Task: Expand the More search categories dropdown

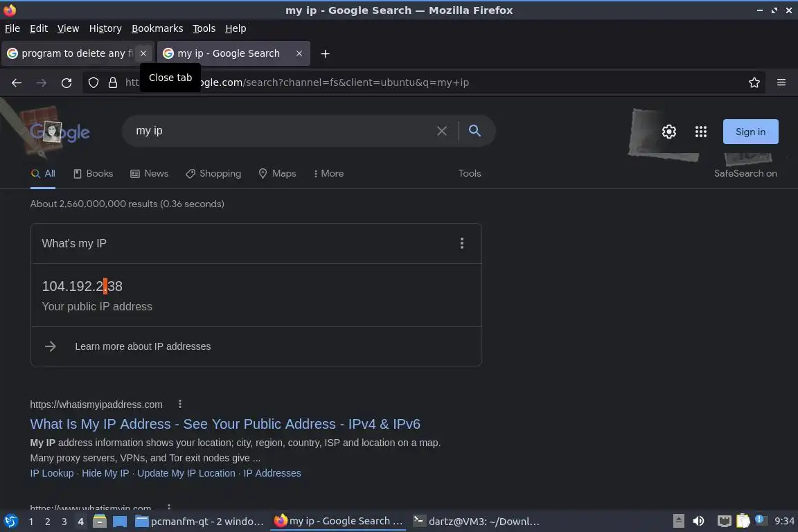Action: pos(329,174)
